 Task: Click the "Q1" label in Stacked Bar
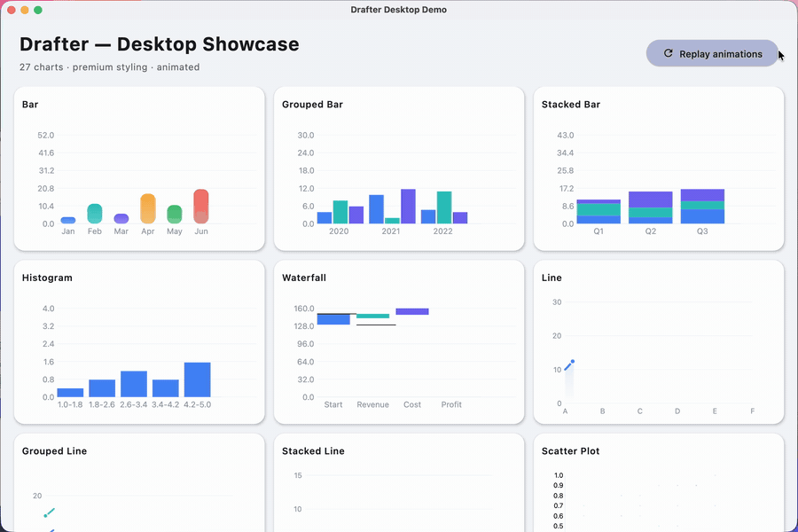click(x=598, y=231)
